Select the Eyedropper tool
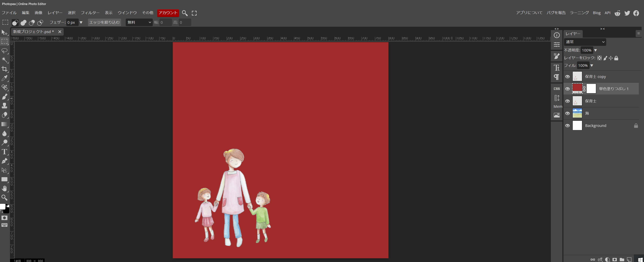This screenshot has height=262, width=644. point(4,78)
